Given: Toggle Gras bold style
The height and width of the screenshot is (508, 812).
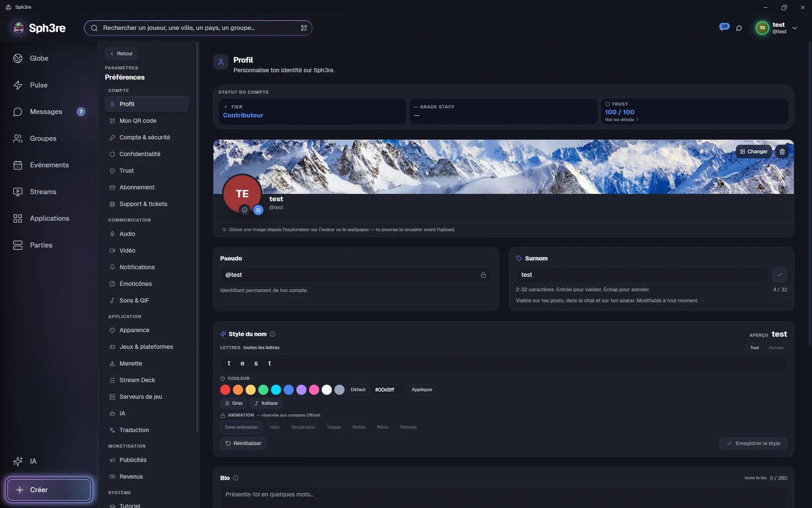Looking at the screenshot, I should pyautogui.click(x=233, y=403).
